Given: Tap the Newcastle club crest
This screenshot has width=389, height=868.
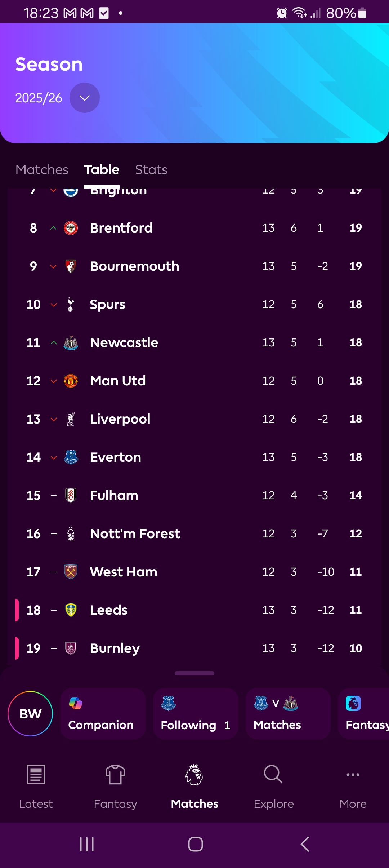Looking at the screenshot, I should click(71, 343).
